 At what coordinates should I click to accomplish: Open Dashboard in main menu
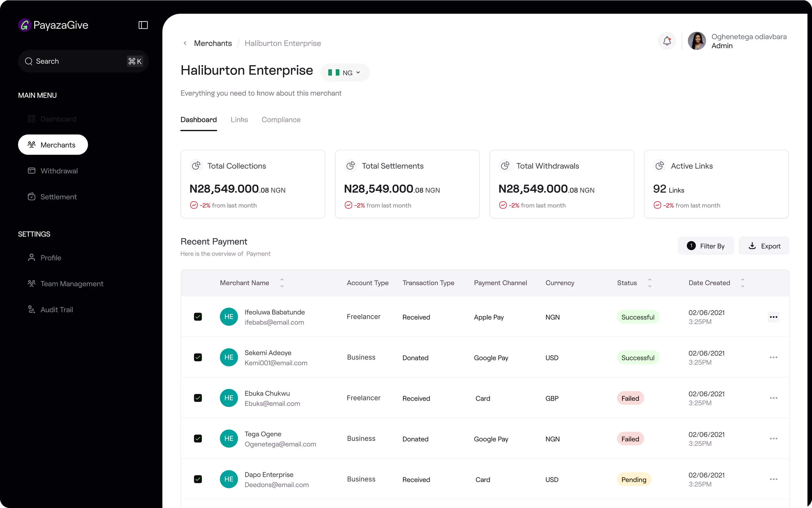52,119
